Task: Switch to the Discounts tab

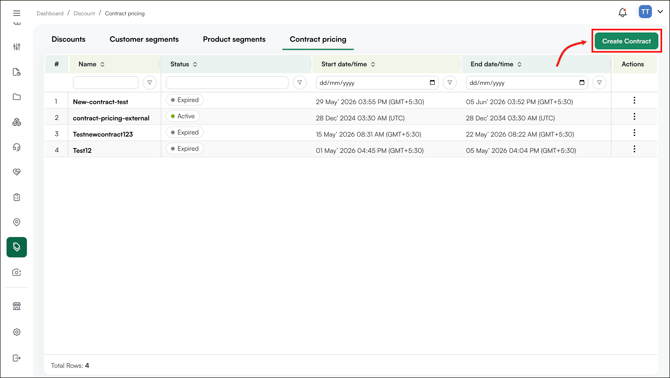Action: 68,39
